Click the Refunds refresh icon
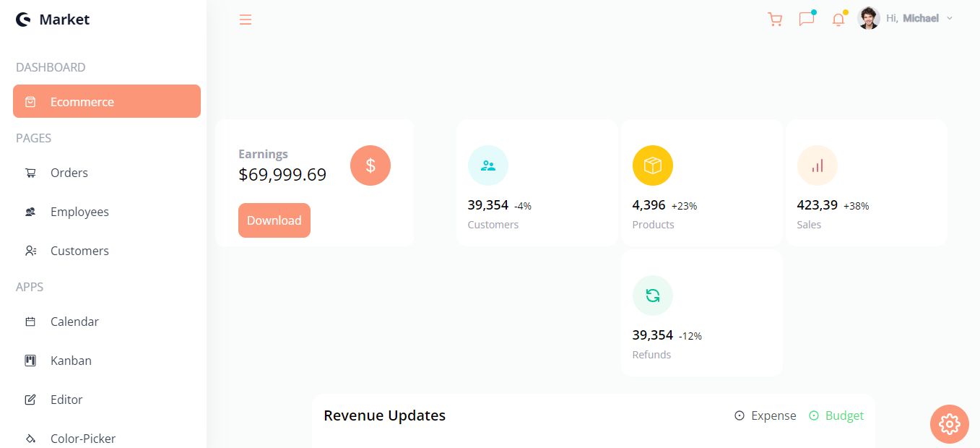Viewport: 980px width, 448px height. (653, 296)
